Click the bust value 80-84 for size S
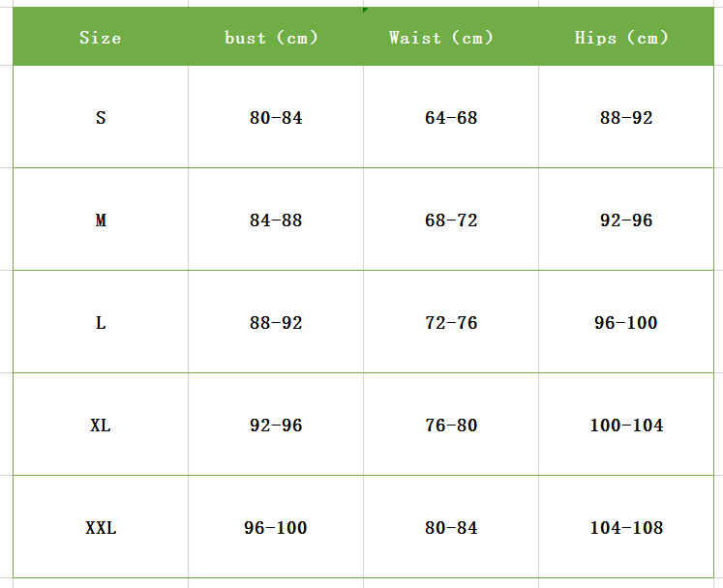This screenshot has height=588, width=723. click(276, 118)
